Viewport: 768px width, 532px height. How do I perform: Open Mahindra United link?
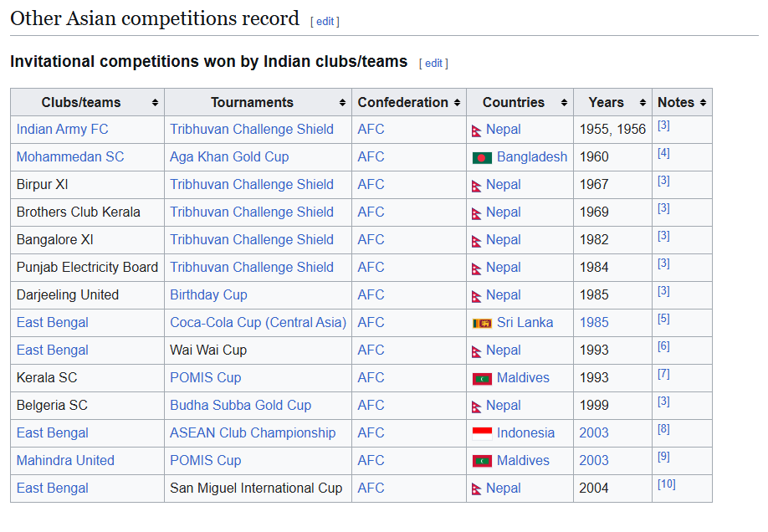click(x=65, y=460)
